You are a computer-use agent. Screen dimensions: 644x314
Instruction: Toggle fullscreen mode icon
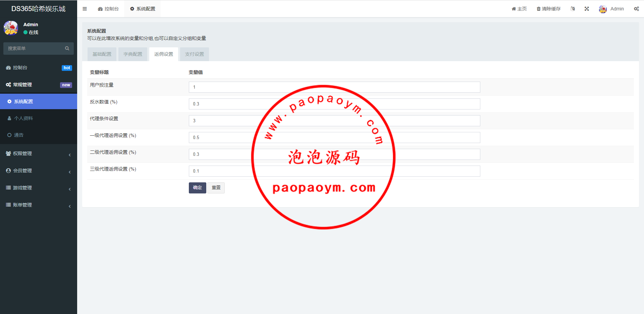click(x=587, y=9)
